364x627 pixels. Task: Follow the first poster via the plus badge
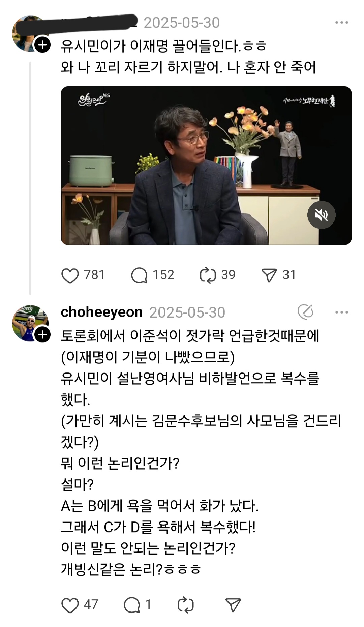[42, 45]
